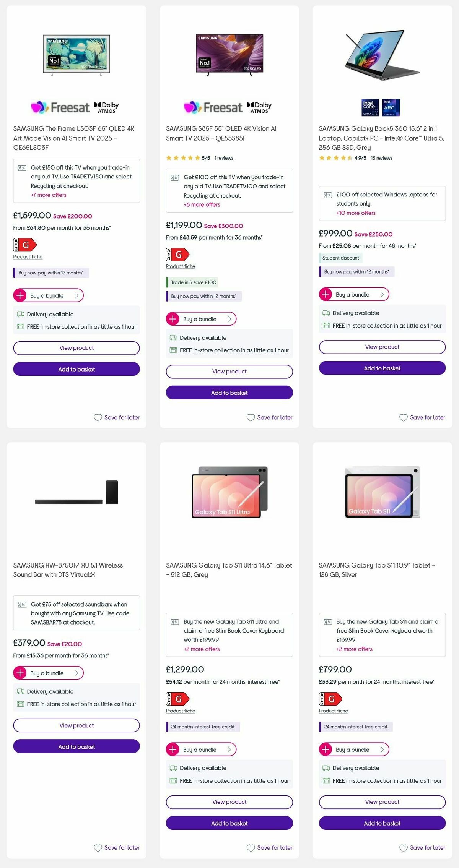The width and height of the screenshot is (459, 868).
Task: Click the Galaxy Tab S11 Ultra product thumbnail
Action: point(229,493)
